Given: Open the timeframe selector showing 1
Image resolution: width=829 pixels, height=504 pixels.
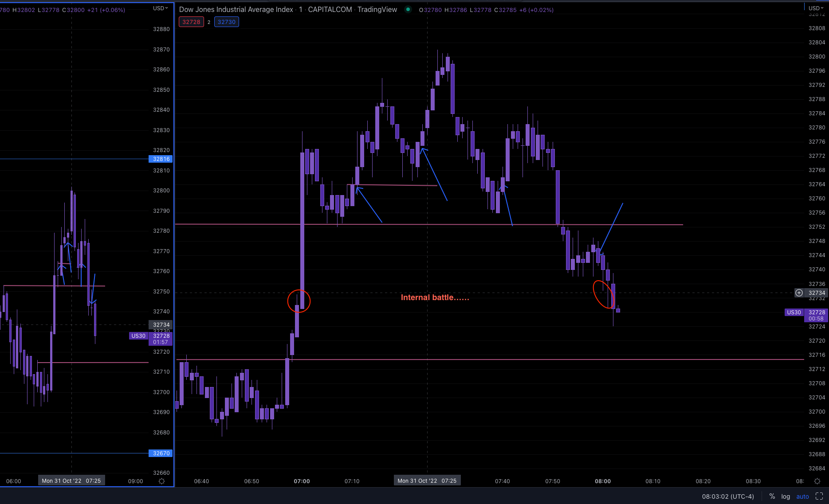Looking at the screenshot, I should pyautogui.click(x=300, y=9).
